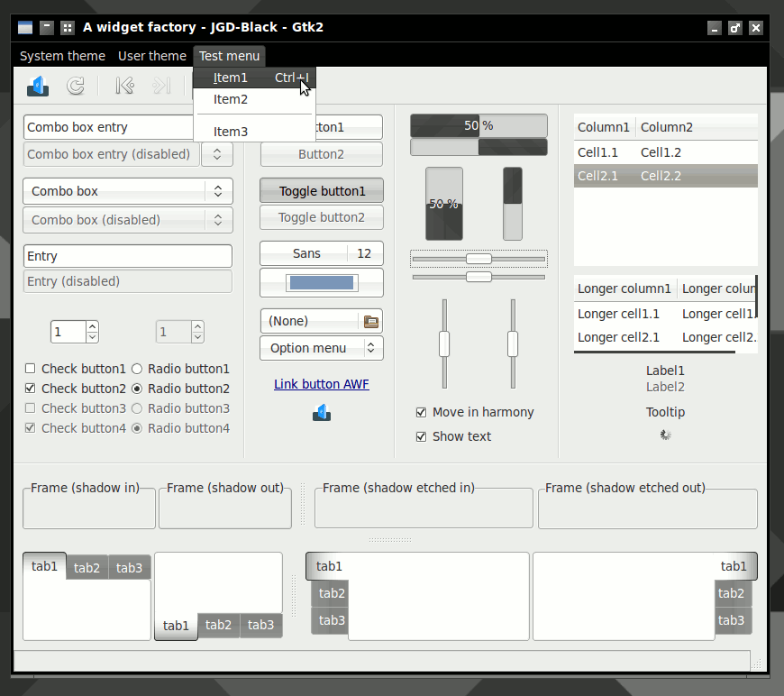784x696 pixels.
Task: Click the blue icon below Link button AWF
Action: click(322, 413)
